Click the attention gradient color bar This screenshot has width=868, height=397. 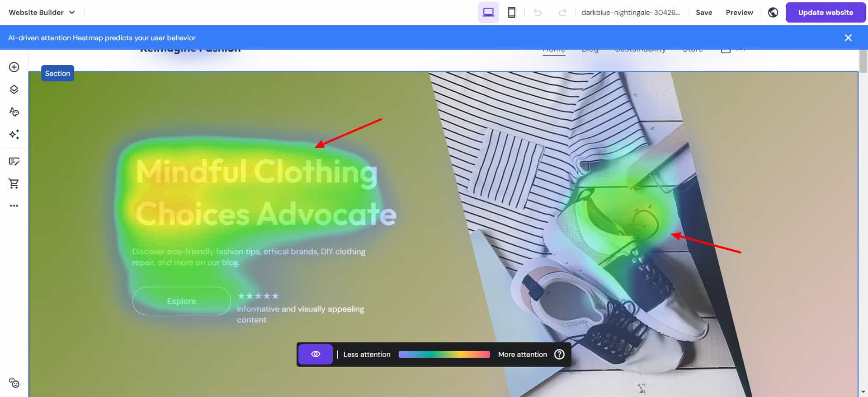coord(444,355)
